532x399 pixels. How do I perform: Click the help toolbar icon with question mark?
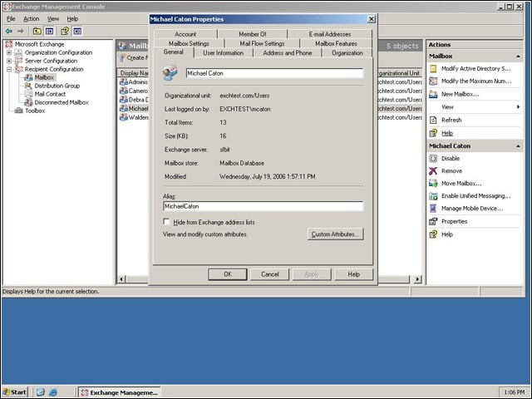click(x=65, y=32)
